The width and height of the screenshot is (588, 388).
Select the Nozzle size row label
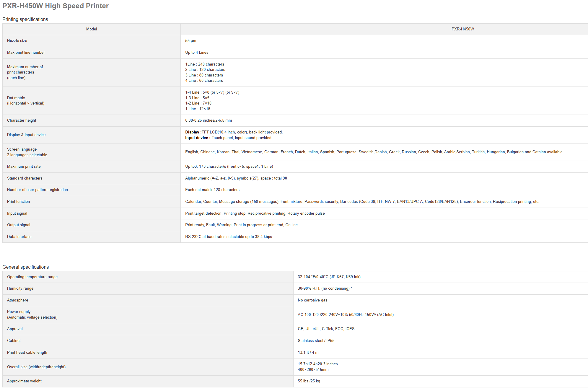coord(17,41)
